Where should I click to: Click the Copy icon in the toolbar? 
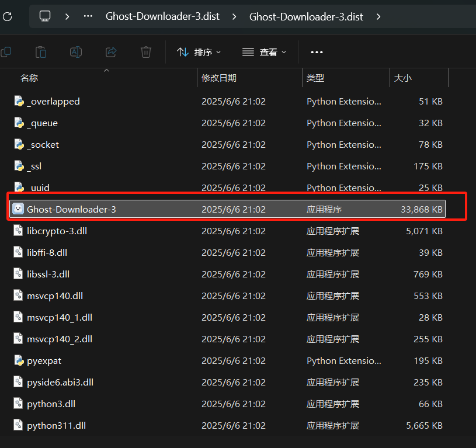pyautogui.click(x=6, y=52)
